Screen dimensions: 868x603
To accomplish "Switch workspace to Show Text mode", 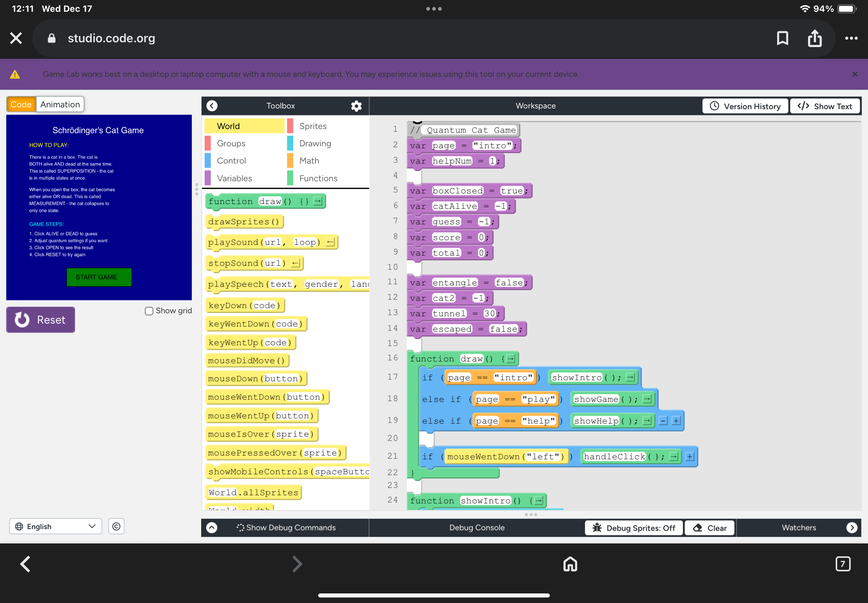I will (x=825, y=106).
